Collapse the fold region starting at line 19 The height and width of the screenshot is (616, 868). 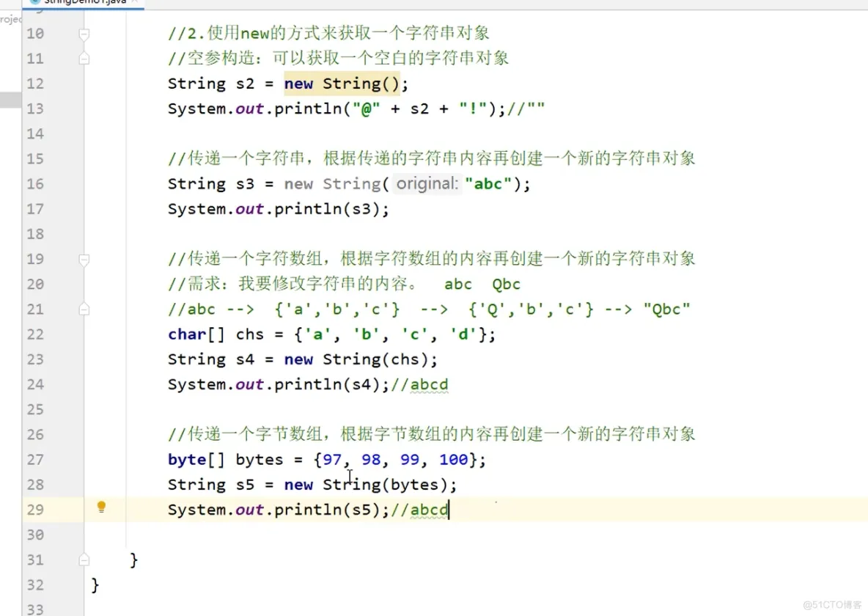click(84, 258)
